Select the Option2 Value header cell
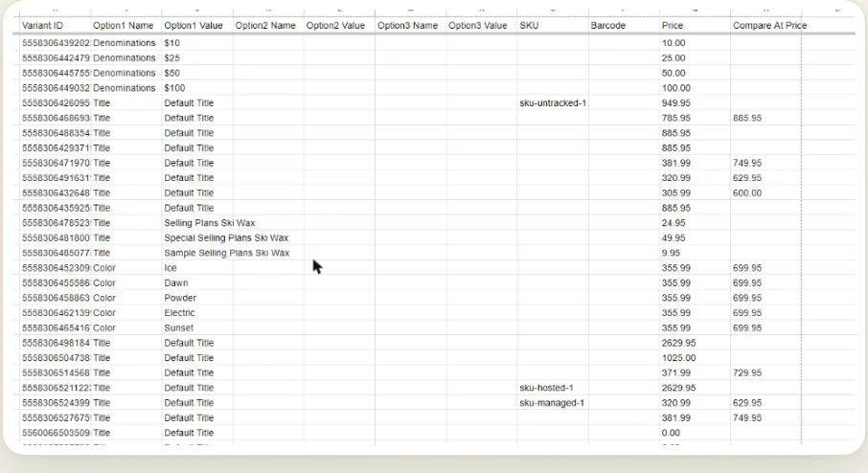Image resolution: width=868 pixels, height=473 pixels. [x=339, y=26]
